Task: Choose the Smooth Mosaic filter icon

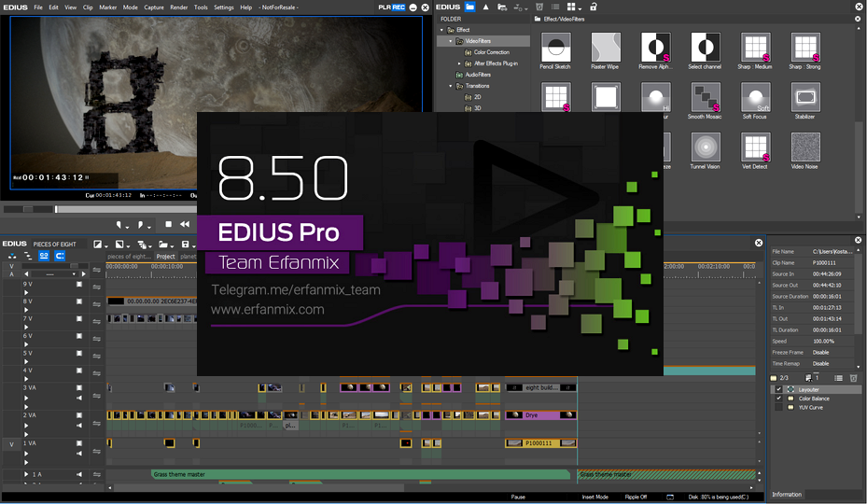Action: click(705, 97)
